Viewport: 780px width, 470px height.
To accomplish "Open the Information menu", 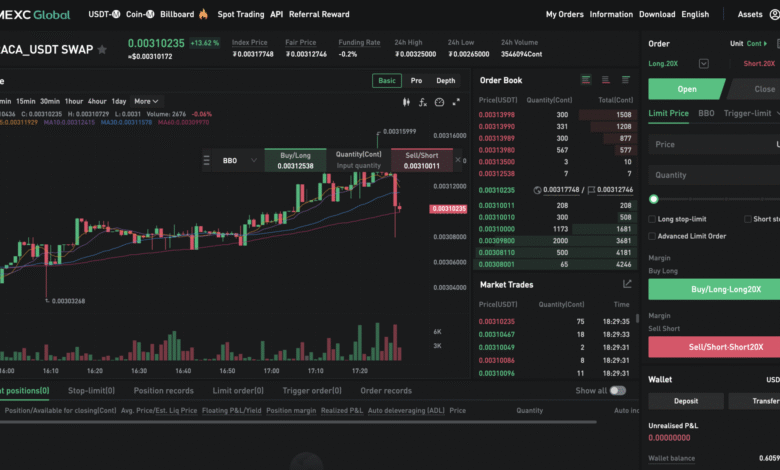I will tap(611, 14).
